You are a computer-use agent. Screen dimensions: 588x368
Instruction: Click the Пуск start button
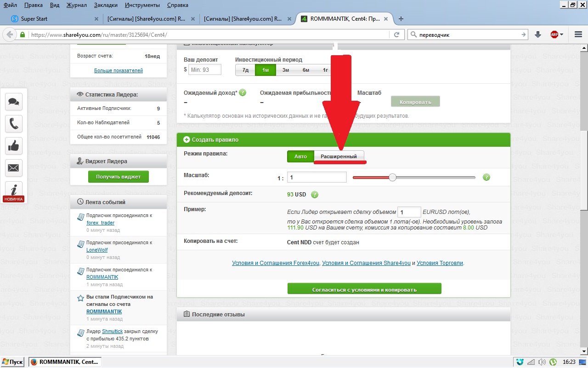pyautogui.click(x=12, y=362)
